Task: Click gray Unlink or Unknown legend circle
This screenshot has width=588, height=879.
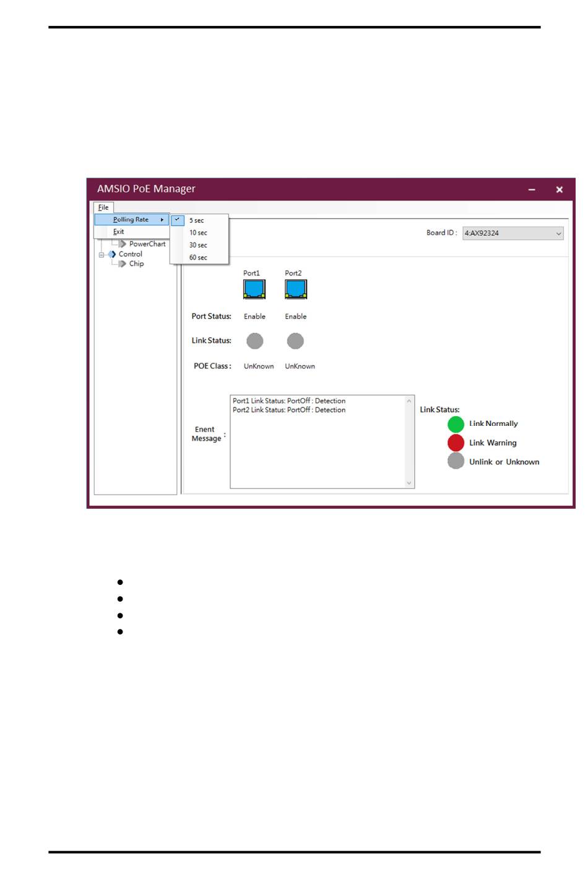Action: click(x=456, y=461)
